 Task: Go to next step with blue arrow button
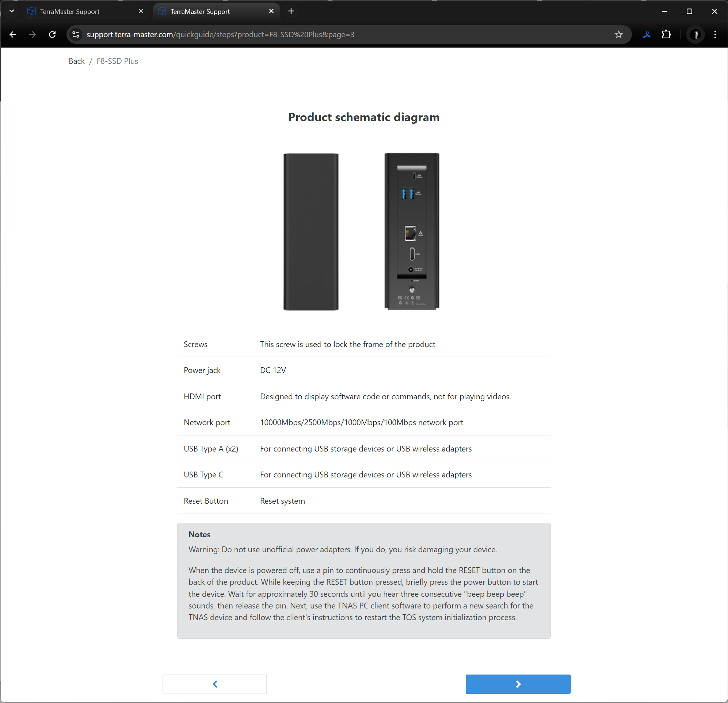pyautogui.click(x=518, y=684)
